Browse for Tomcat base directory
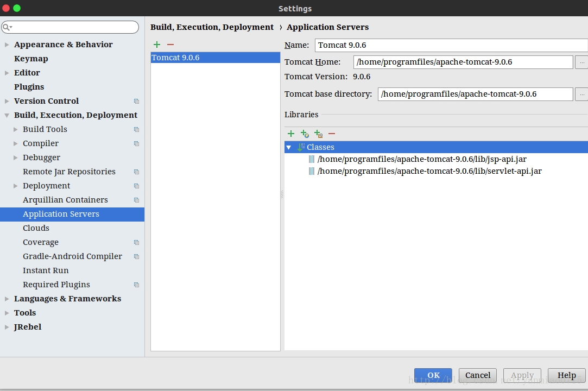Screen dimensions: 588x391 (x=581, y=94)
